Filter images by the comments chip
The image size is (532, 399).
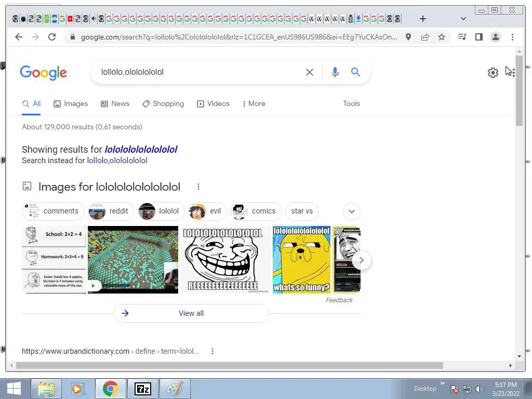click(53, 211)
